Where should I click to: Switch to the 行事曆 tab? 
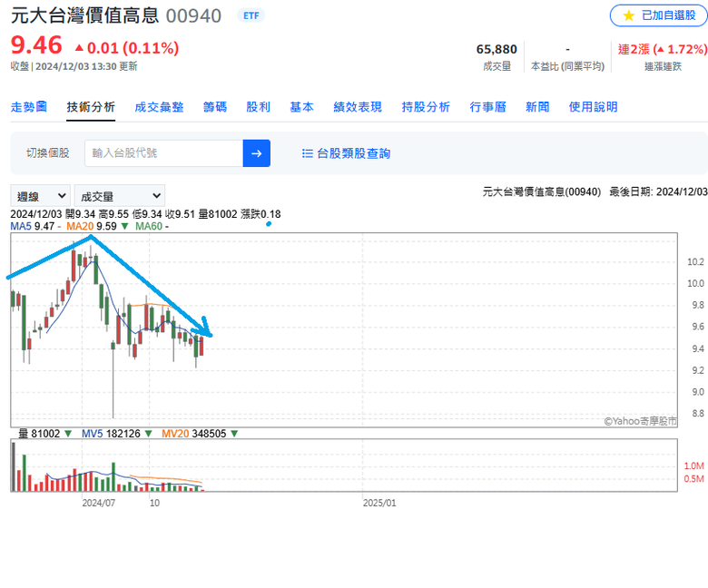click(x=487, y=107)
